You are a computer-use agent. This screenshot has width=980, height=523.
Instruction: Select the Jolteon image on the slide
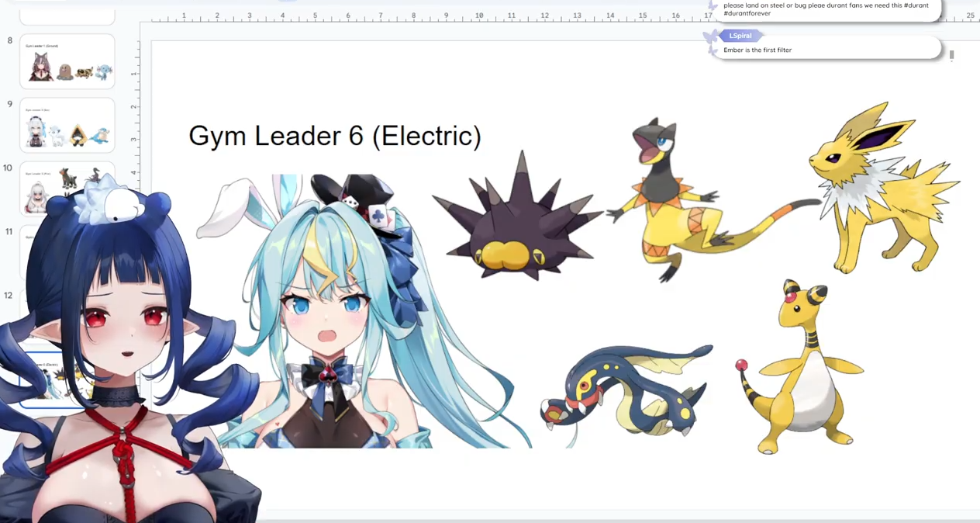[884, 186]
